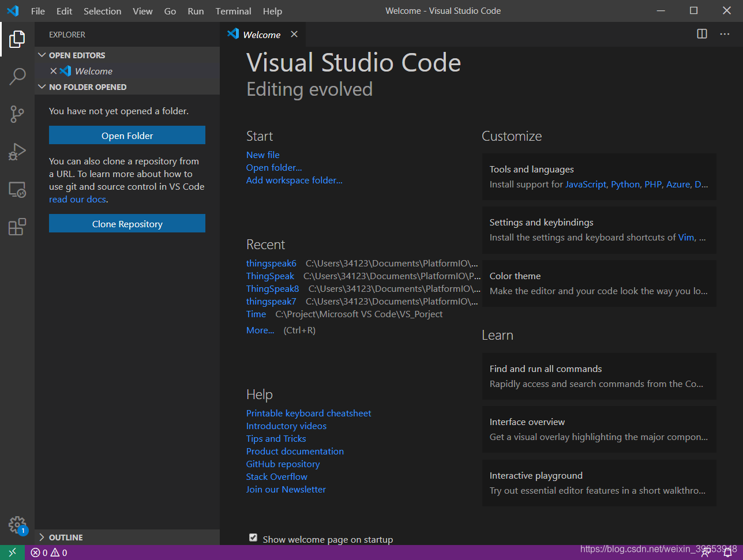Screen dimensions: 743x560
Task: Click the More... recent link
Action: click(260, 330)
